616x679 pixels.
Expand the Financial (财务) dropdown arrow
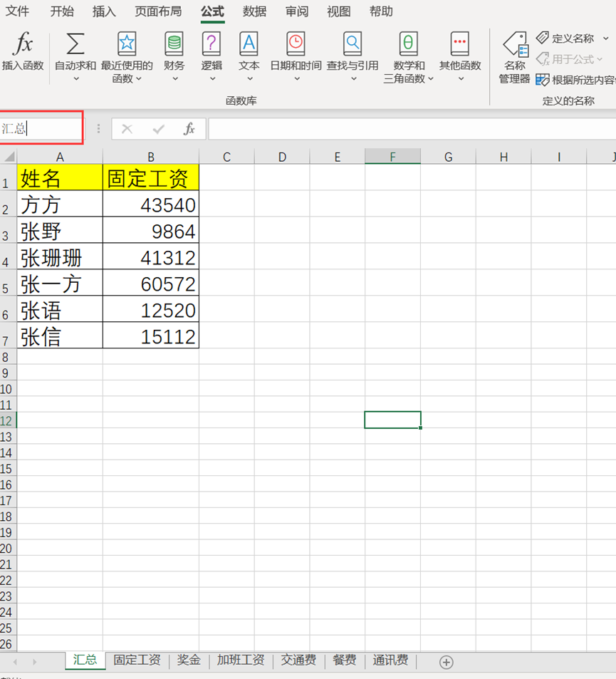point(175,79)
